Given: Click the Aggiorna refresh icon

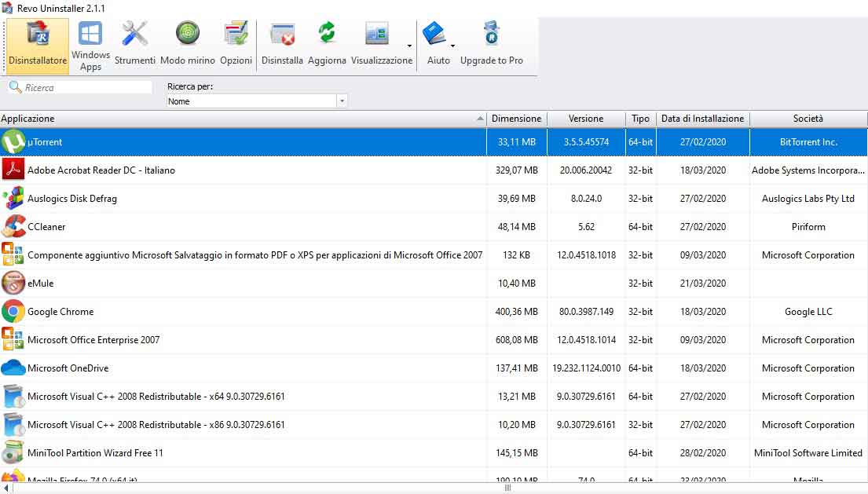Looking at the screenshot, I should [x=327, y=33].
